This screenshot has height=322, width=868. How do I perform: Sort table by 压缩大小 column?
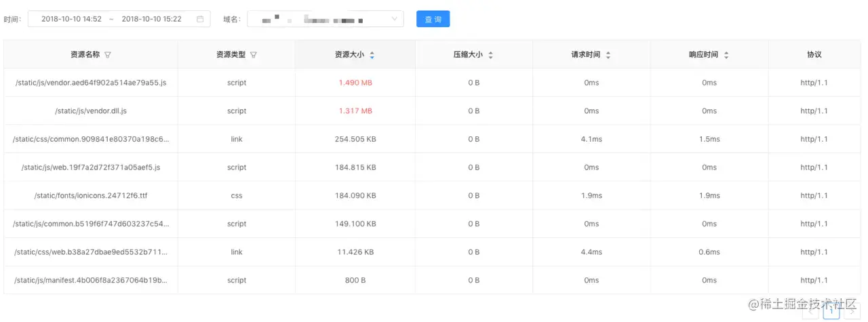pyautogui.click(x=490, y=55)
